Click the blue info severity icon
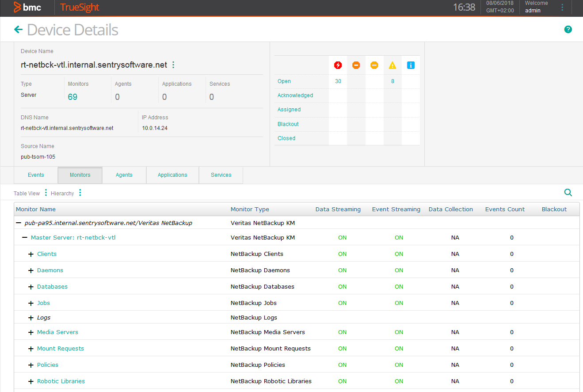This screenshot has height=392, width=583. click(410, 65)
